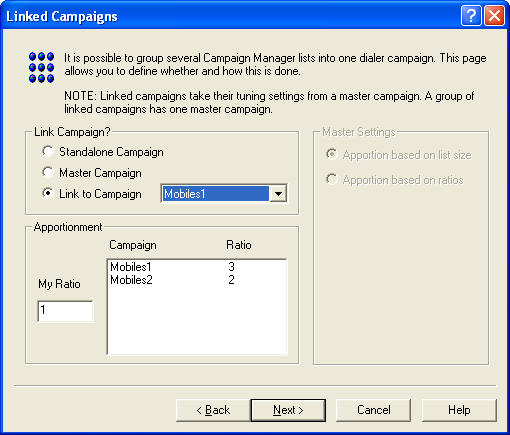Close the Linked Campaigns dialog
The image size is (510, 435).
494,16
